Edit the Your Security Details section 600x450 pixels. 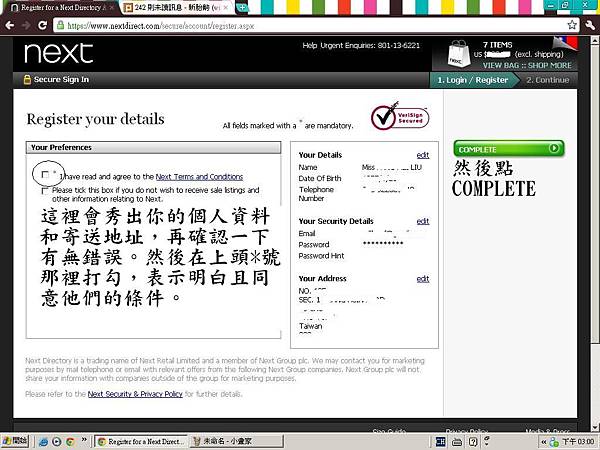pos(422,221)
